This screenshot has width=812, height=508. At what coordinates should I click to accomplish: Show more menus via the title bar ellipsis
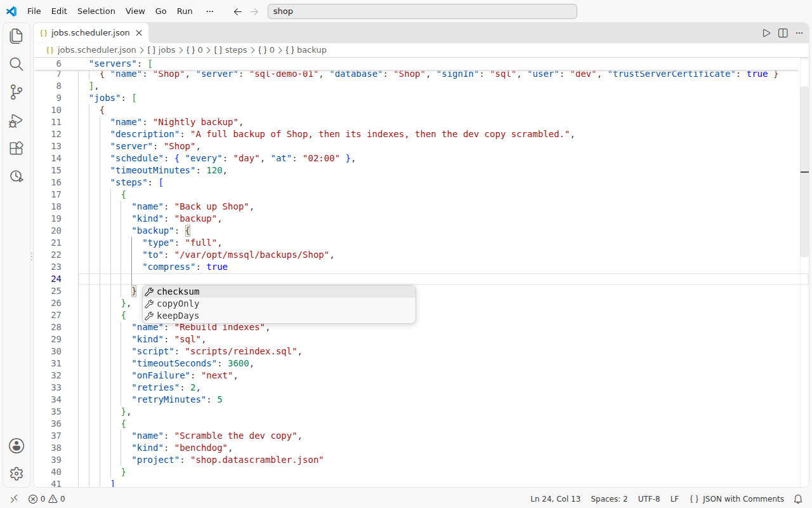click(x=210, y=11)
